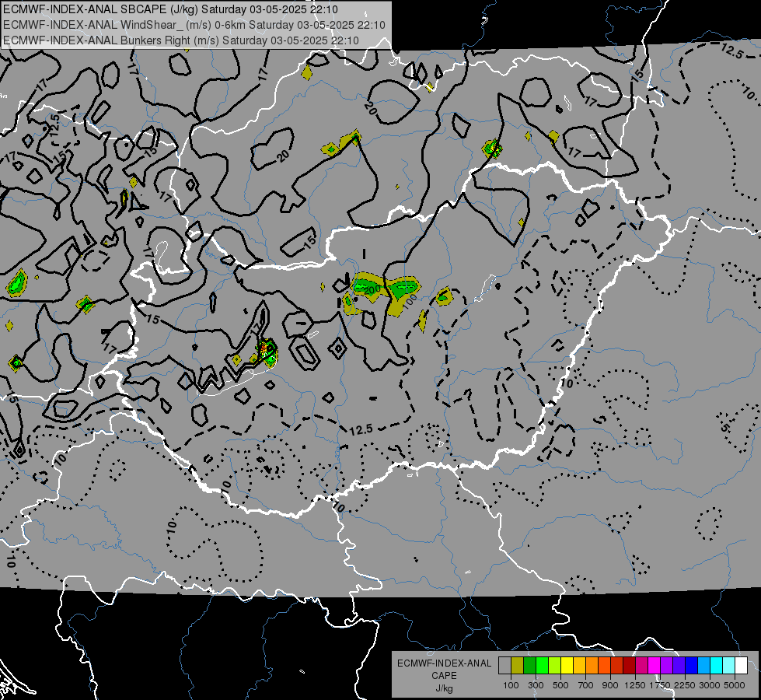Click the 500 legend scale value
Viewport: 761px width, 700px height.
click(x=560, y=685)
